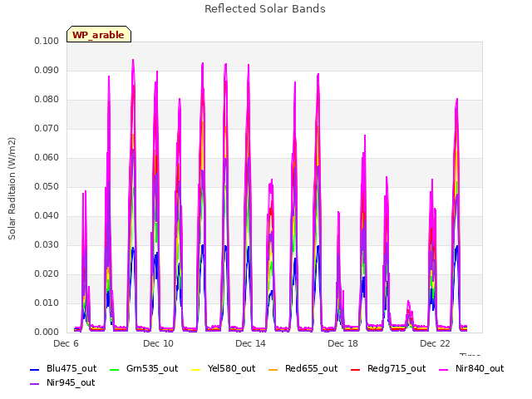Click the 0.010 y-axis tick label
Screen dimensions: 532x399
coord(47,303)
